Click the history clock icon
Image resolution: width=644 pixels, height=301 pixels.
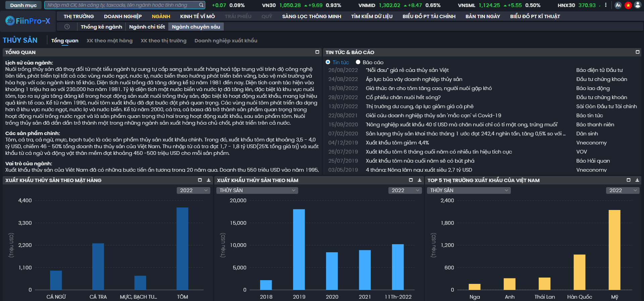click(67, 27)
